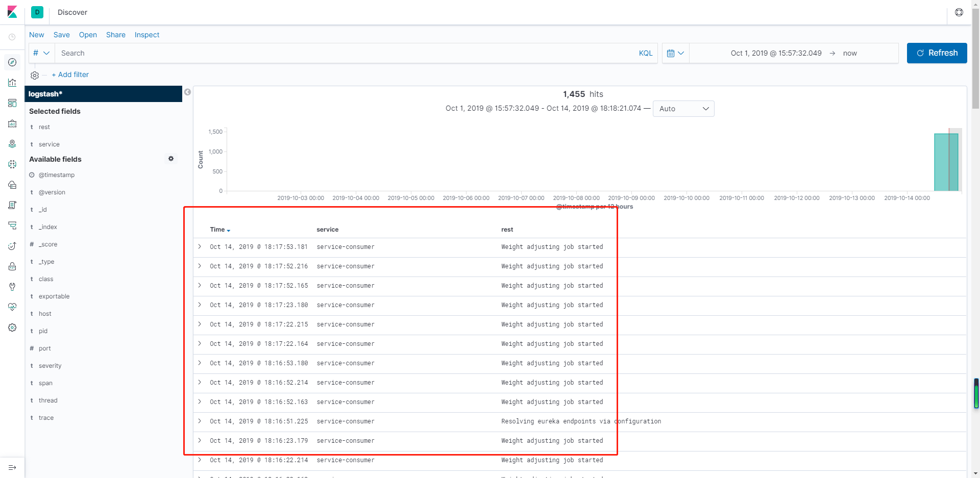Open recently viewed clock icon

coord(12,37)
